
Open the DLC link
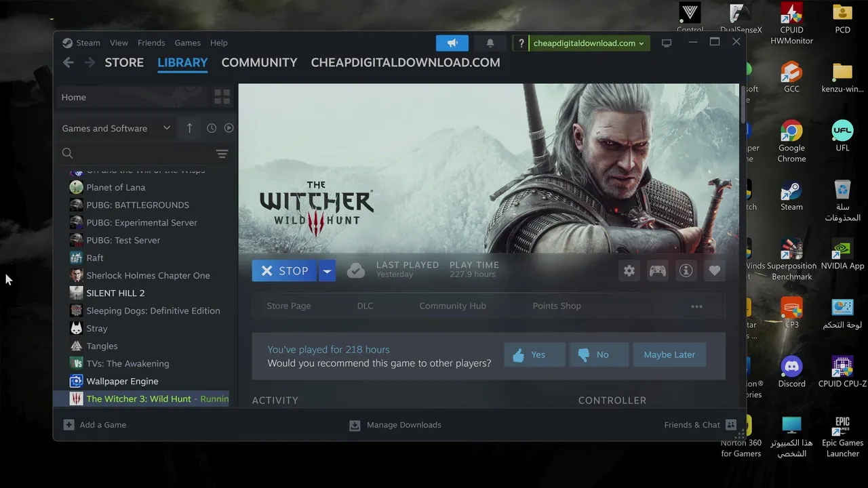365,306
